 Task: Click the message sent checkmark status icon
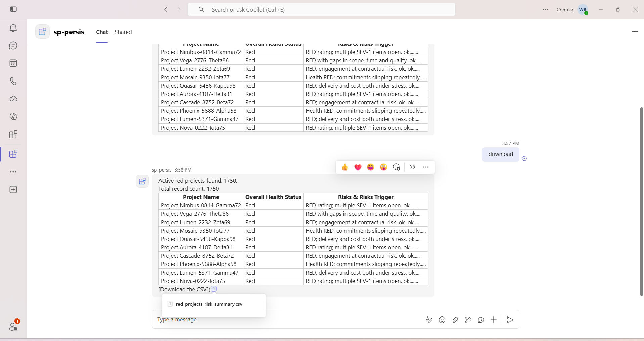pos(524,159)
